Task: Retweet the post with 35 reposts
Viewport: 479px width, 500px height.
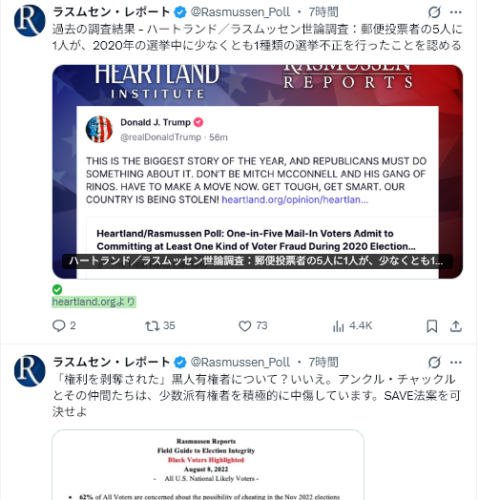Action: click(x=160, y=326)
